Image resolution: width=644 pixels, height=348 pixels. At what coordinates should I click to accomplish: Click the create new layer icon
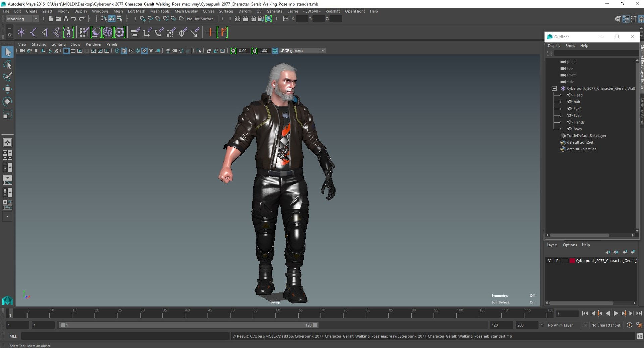click(x=625, y=252)
